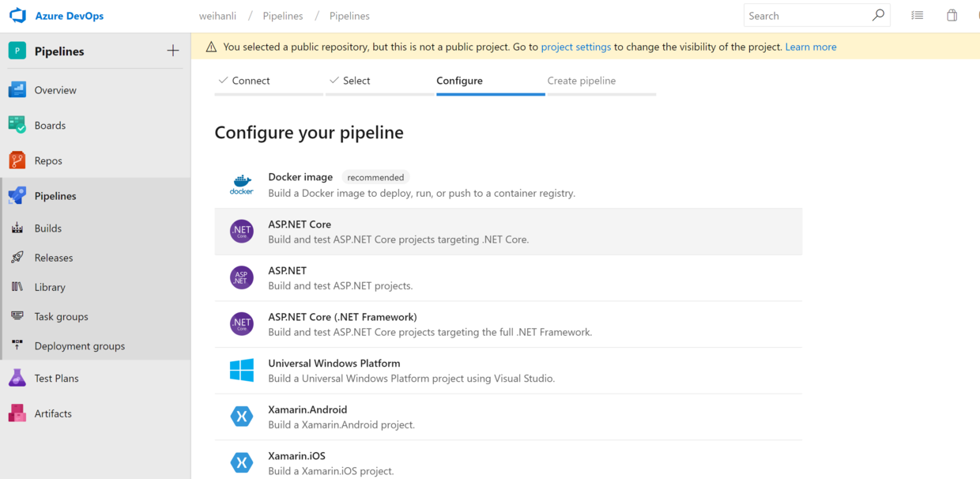980x479 pixels.
Task: Open the project settings link
Action: [x=575, y=47]
